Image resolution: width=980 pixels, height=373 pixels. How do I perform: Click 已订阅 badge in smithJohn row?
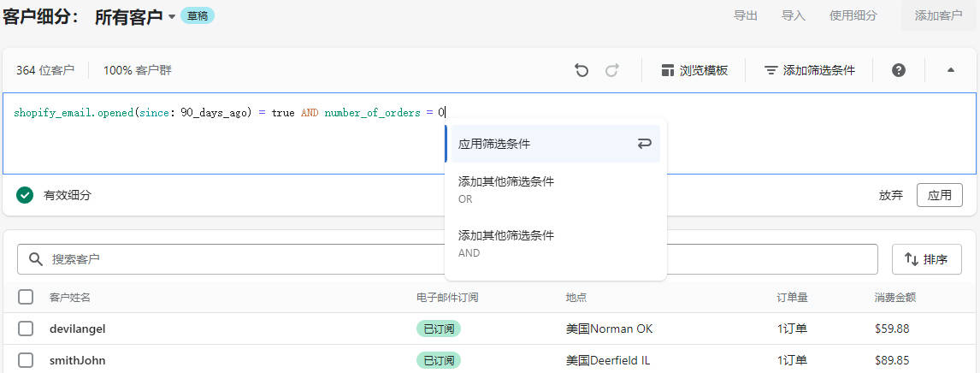click(439, 360)
